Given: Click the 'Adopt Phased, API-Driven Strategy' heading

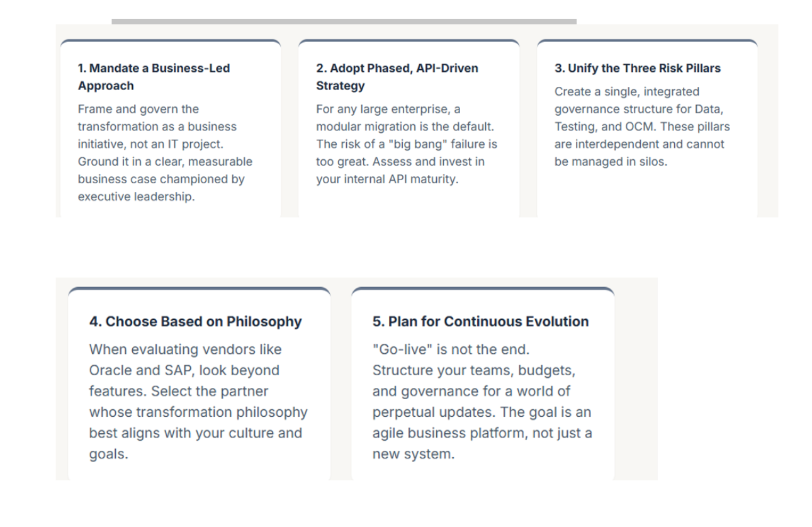Looking at the screenshot, I should coord(397,77).
